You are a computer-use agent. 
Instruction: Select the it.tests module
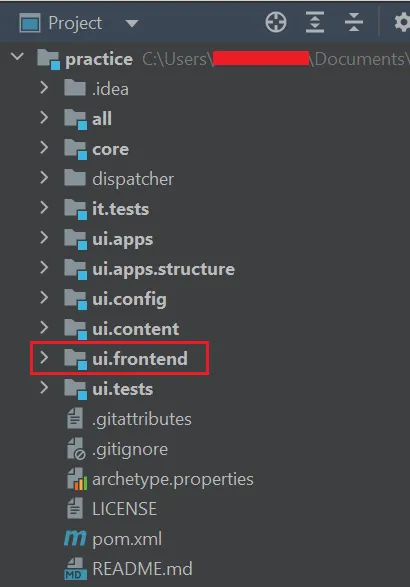point(121,209)
